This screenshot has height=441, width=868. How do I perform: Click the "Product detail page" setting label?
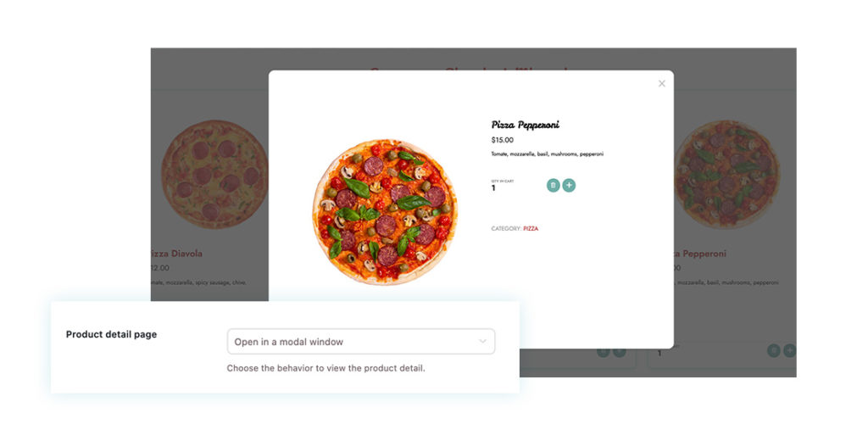coord(111,334)
